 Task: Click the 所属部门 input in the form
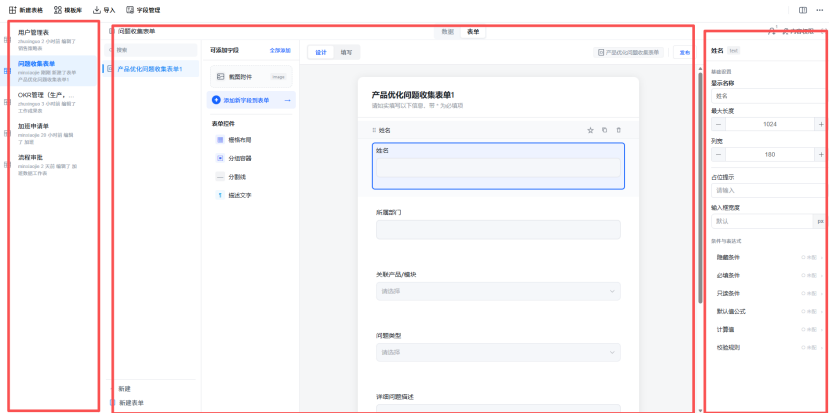(x=498, y=230)
